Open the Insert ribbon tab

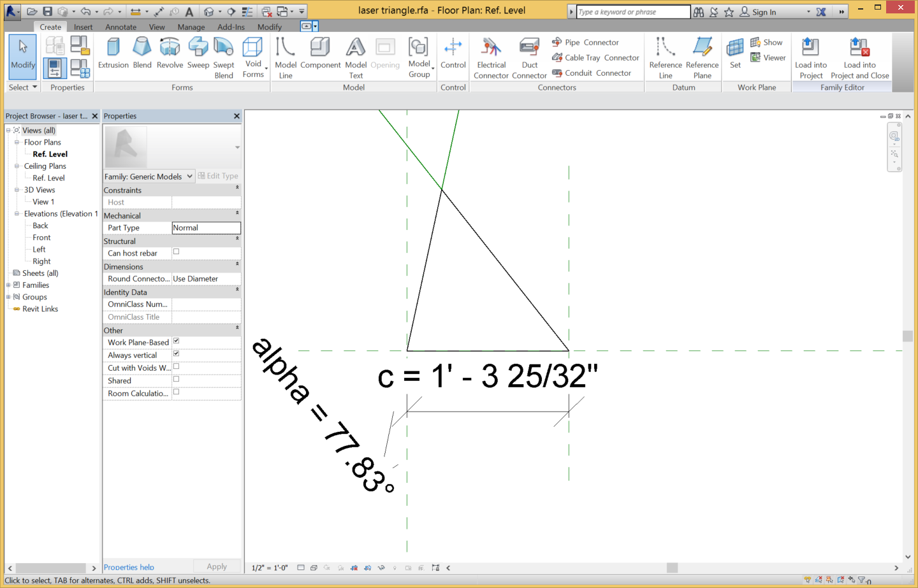point(83,27)
